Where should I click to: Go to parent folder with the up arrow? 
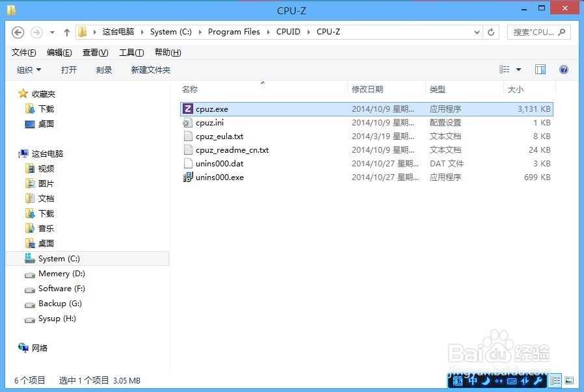(67, 31)
